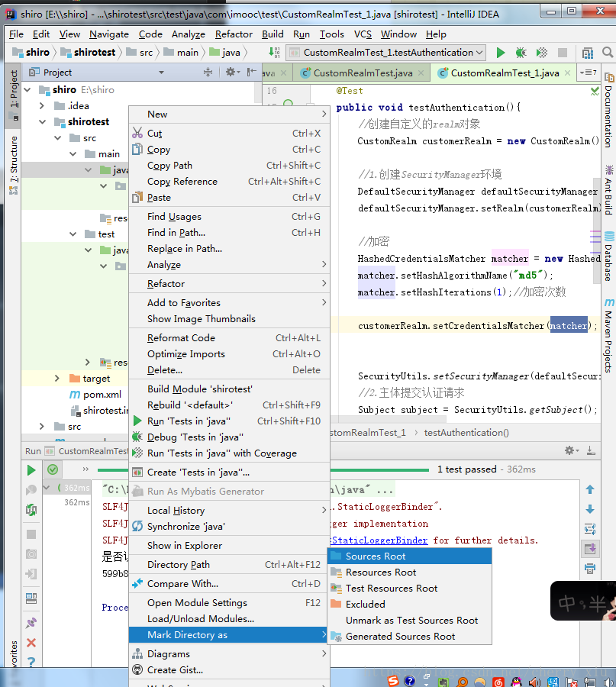Expand the New submenu
The image size is (616, 687).
tap(229, 114)
